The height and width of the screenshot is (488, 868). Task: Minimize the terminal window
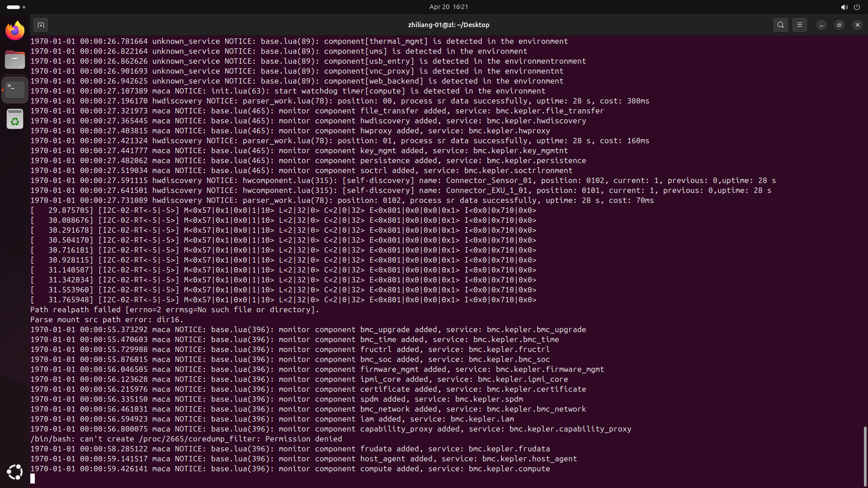coord(821,25)
